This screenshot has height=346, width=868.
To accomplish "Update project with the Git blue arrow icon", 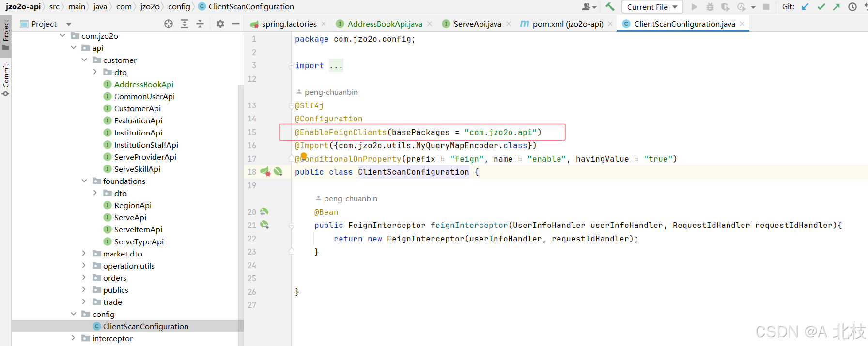I will click(805, 7).
